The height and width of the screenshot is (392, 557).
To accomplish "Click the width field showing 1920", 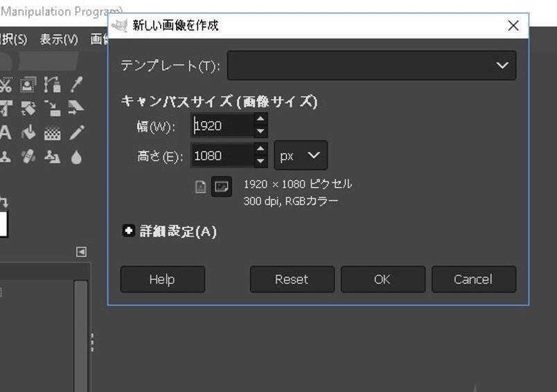I will tap(221, 126).
